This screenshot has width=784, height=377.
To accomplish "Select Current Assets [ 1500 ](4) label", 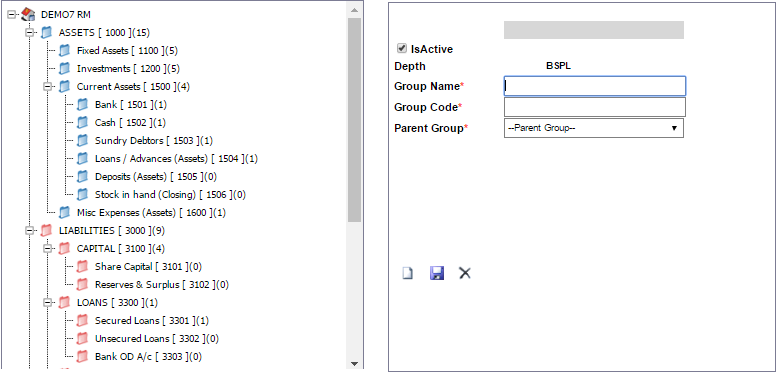I will [133, 86].
